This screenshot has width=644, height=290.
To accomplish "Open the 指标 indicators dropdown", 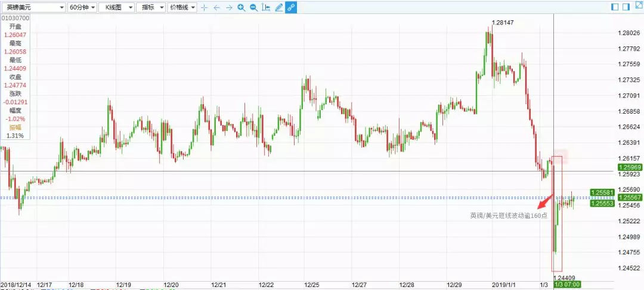I will coord(151,7).
